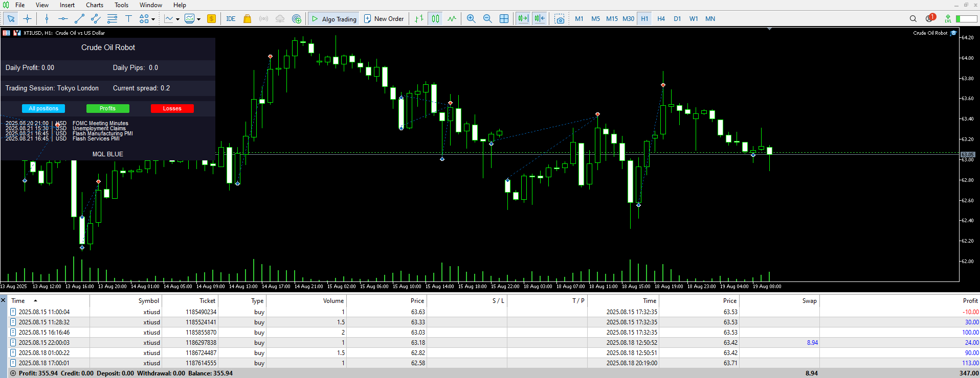Expand the templates dropdown arrow

click(x=198, y=19)
